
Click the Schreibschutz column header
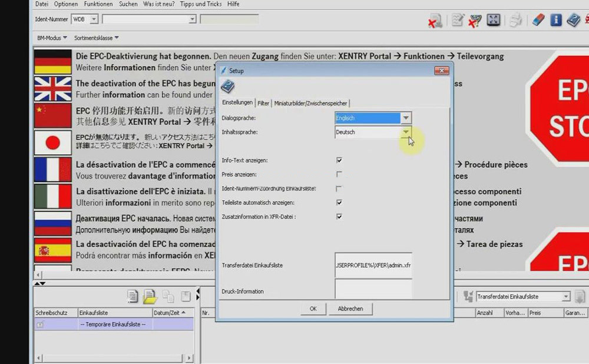(56, 313)
